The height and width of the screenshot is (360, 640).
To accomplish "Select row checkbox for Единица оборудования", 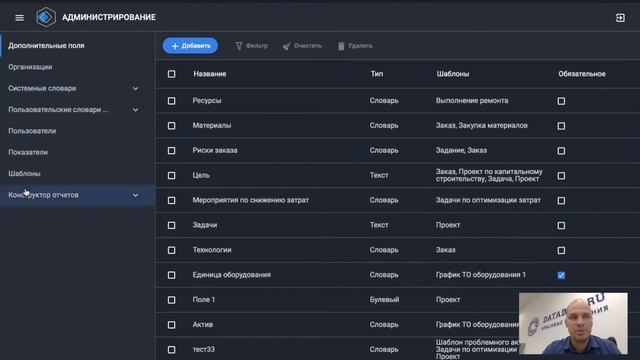I will coord(171,275).
